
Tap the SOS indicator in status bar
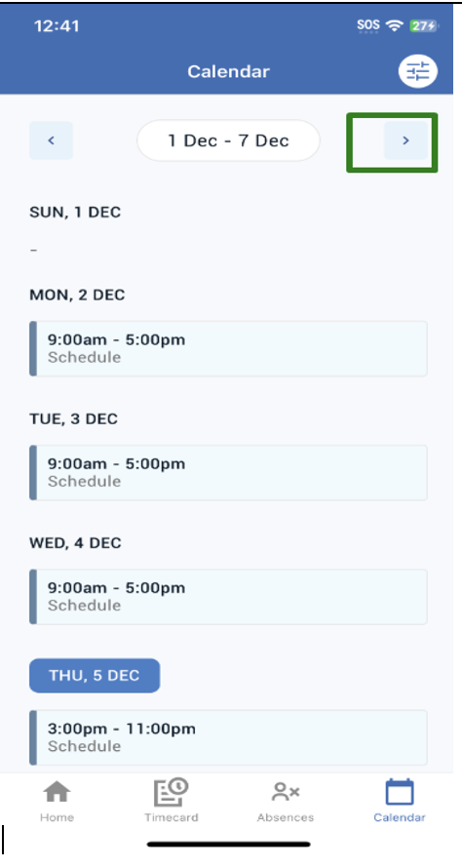coord(368,25)
